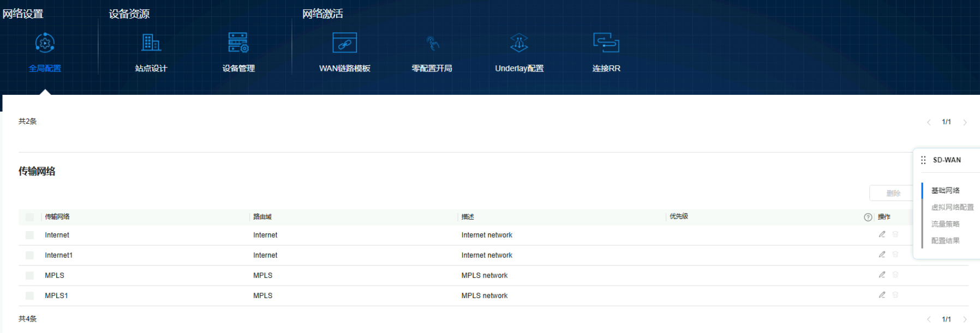This screenshot has height=333, width=980.
Task: Click the delete trash icon for MPLS1
Action: [x=895, y=295]
